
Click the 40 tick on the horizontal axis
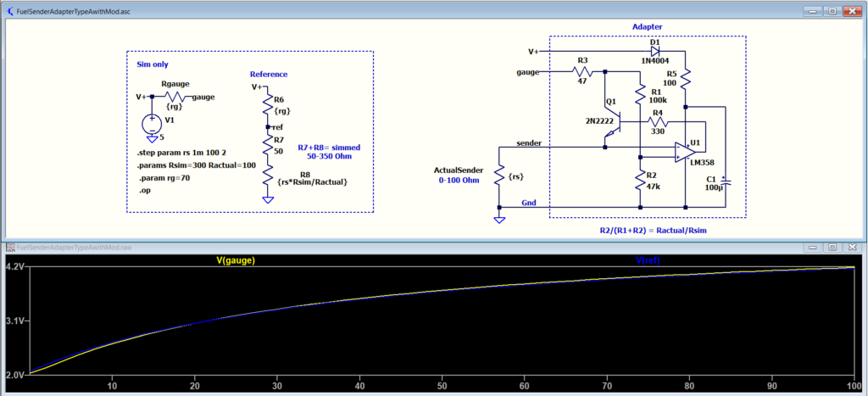coord(359,386)
